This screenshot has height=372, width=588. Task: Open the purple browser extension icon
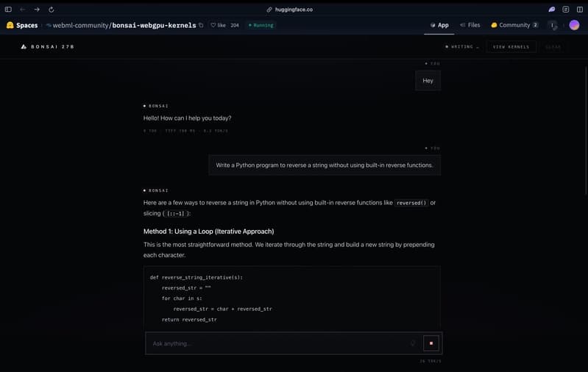(552, 10)
